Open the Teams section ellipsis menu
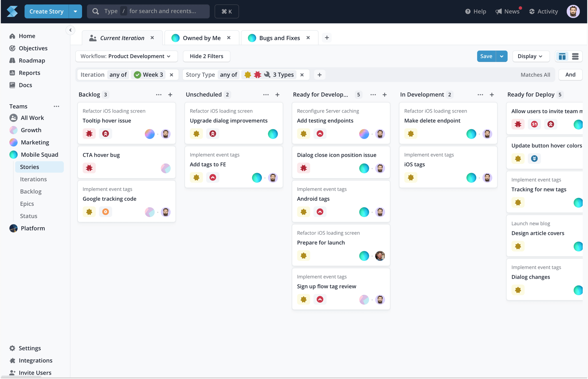 pos(56,106)
